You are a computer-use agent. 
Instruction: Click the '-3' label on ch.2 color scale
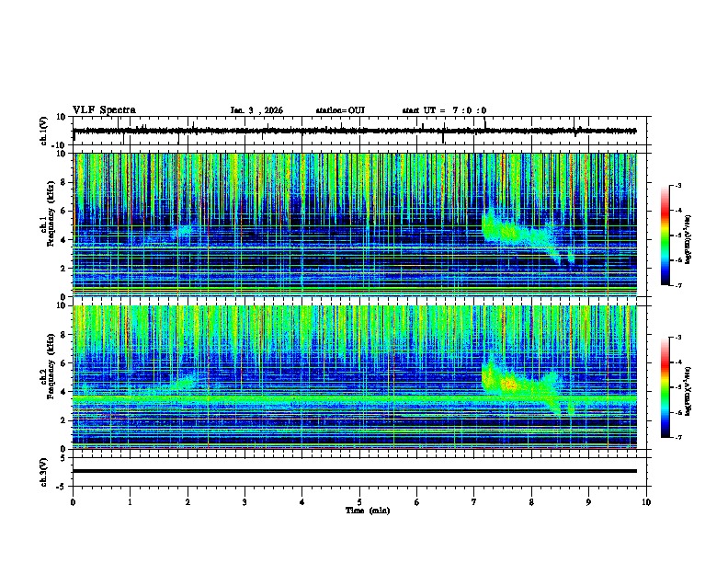point(677,338)
